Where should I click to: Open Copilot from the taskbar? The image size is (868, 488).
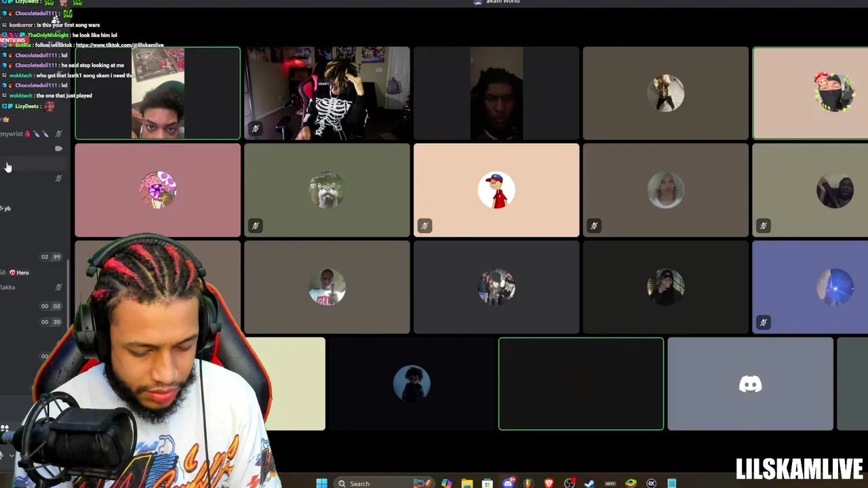[447, 483]
